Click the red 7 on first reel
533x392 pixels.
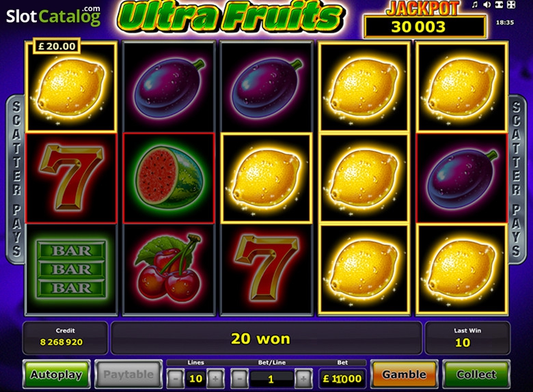point(71,178)
